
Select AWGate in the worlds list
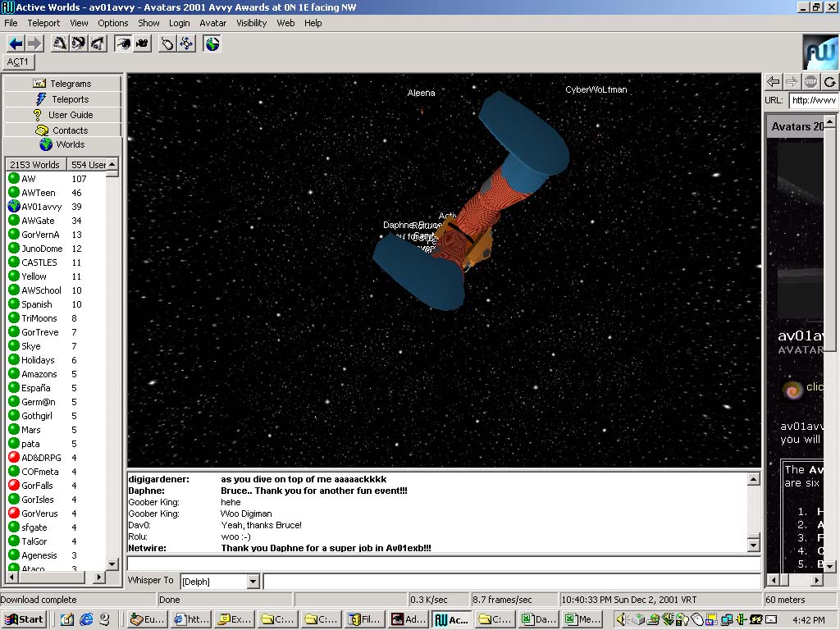(38, 221)
